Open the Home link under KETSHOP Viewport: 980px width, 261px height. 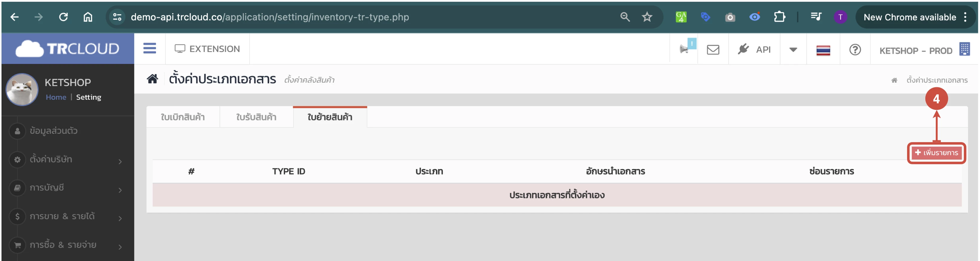[56, 97]
